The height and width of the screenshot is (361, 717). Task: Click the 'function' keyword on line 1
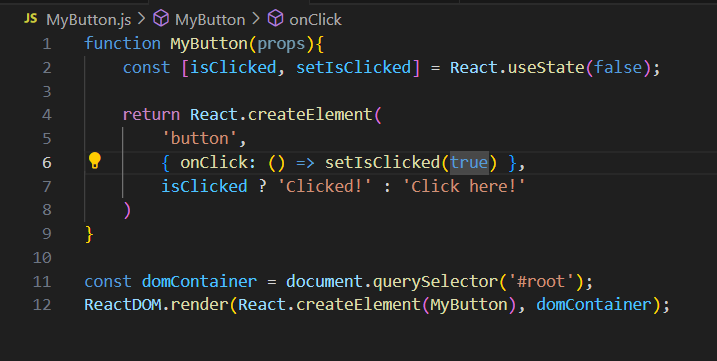point(123,44)
